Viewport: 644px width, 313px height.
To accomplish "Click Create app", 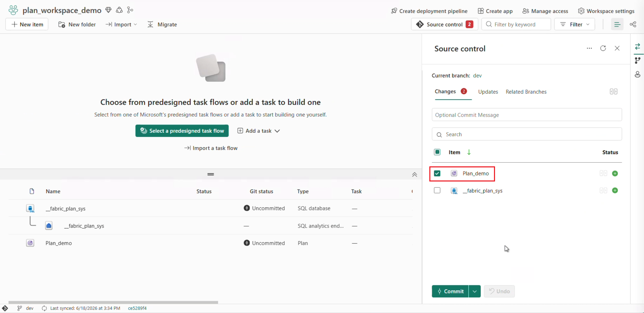I will click(495, 11).
